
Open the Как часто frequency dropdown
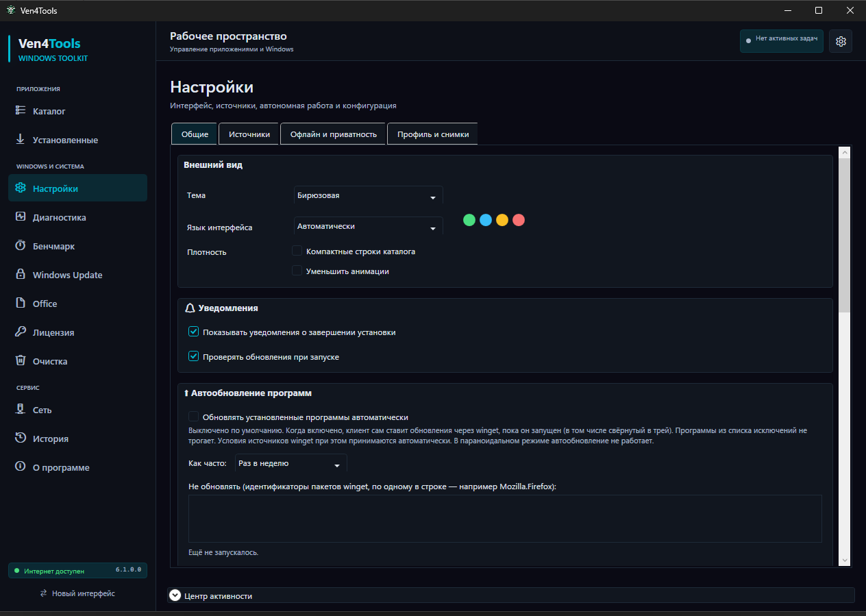click(291, 463)
